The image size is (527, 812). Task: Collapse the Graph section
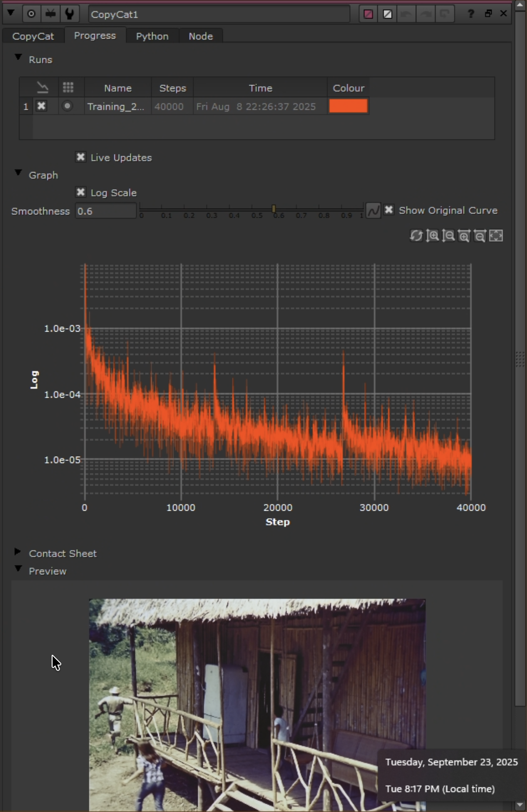tap(18, 173)
